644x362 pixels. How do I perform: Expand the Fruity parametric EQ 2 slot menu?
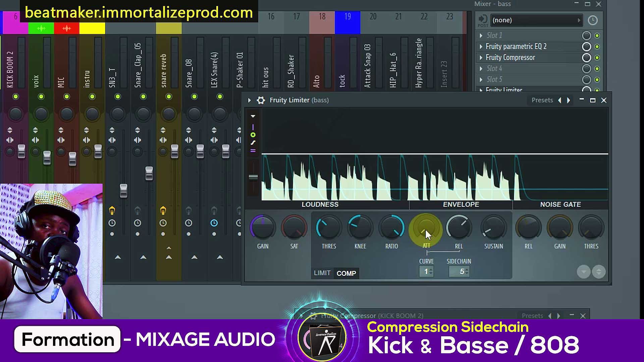pos(481,47)
